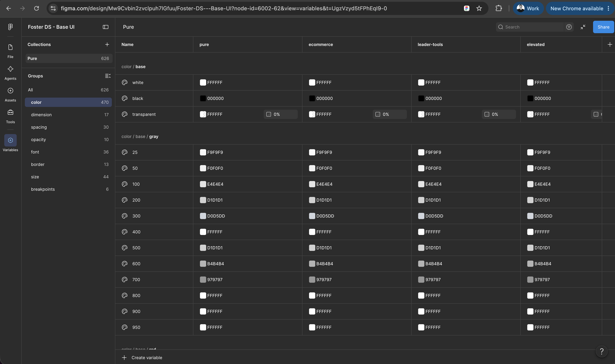
Task: Click the opacity icon in pure transparent row
Action: click(x=269, y=114)
